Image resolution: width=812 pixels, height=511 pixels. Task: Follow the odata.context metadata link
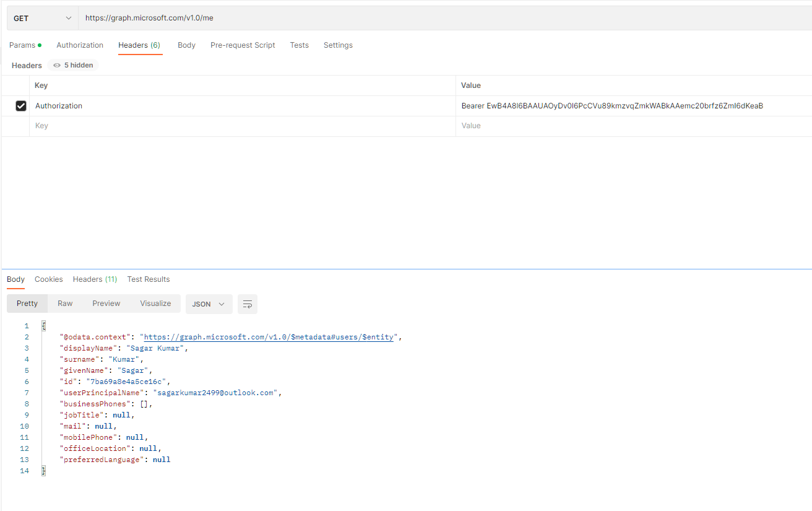269,336
